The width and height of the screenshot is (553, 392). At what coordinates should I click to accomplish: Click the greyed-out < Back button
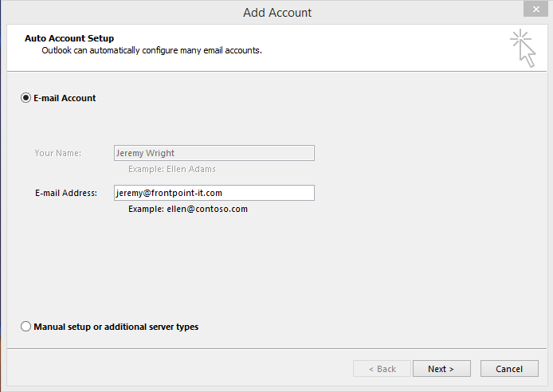pyautogui.click(x=382, y=369)
